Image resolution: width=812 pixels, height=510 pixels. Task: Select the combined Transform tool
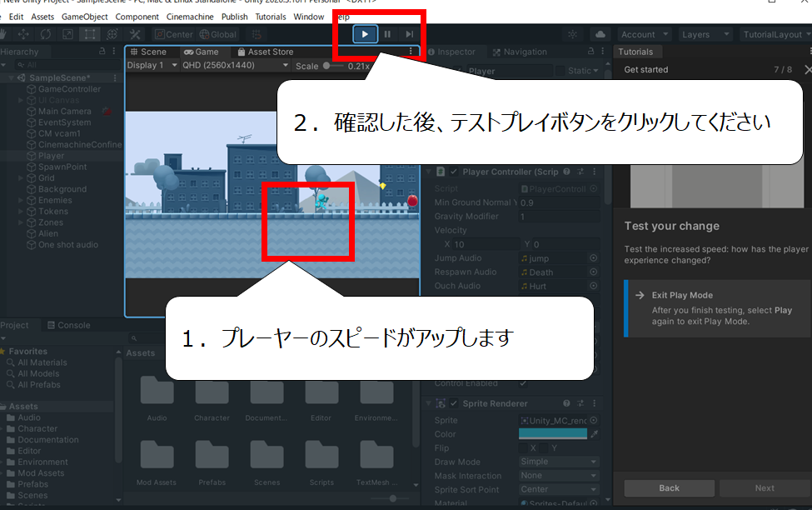[x=112, y=34]
